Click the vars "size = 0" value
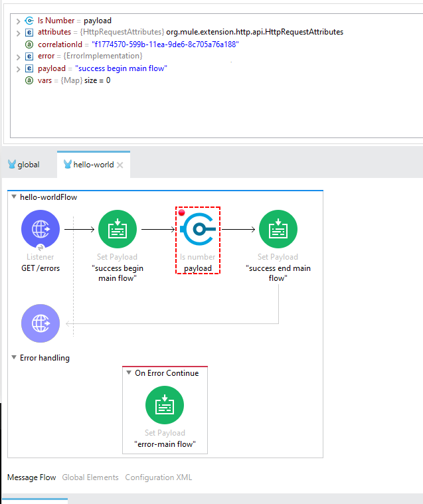423x504 pixels. [x=98, y=80]
